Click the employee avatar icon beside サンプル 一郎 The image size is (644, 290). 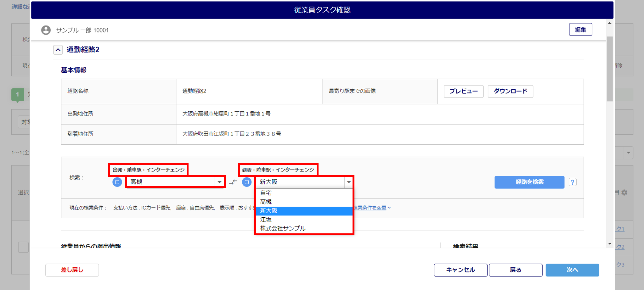(46, 30)
